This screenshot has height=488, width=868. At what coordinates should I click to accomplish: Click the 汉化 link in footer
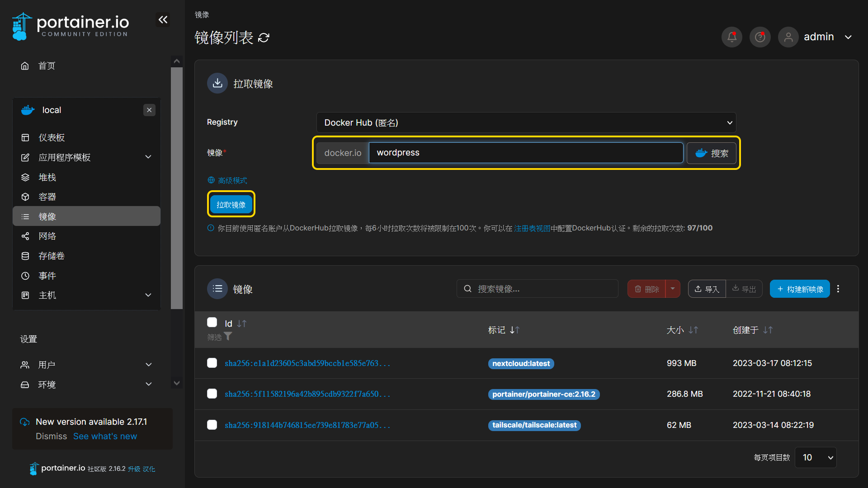click(x=149, y=469)
